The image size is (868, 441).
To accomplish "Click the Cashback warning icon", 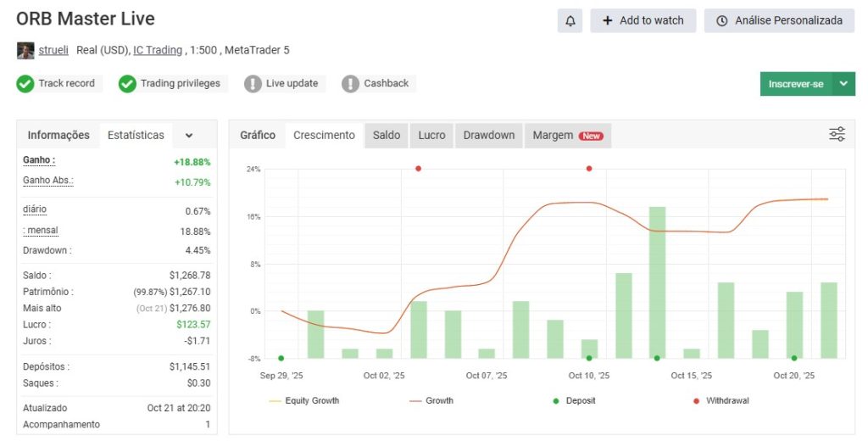I will click(350, 84).
